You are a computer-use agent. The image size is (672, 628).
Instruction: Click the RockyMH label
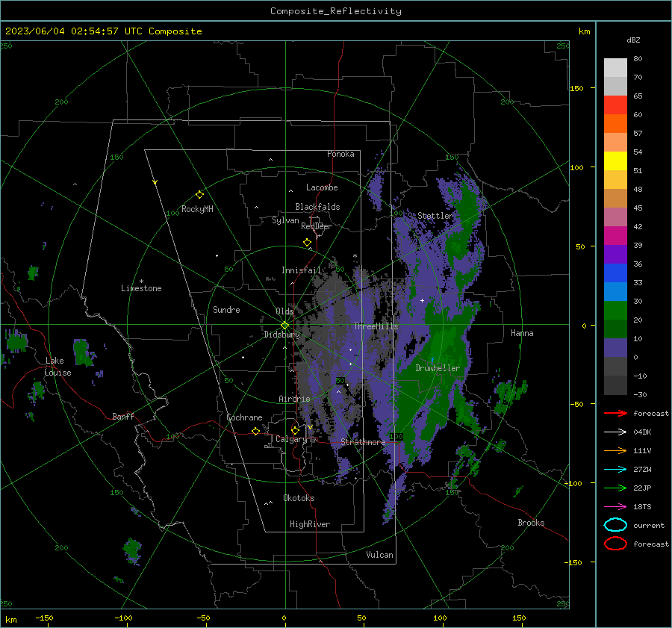pos(196,209)
